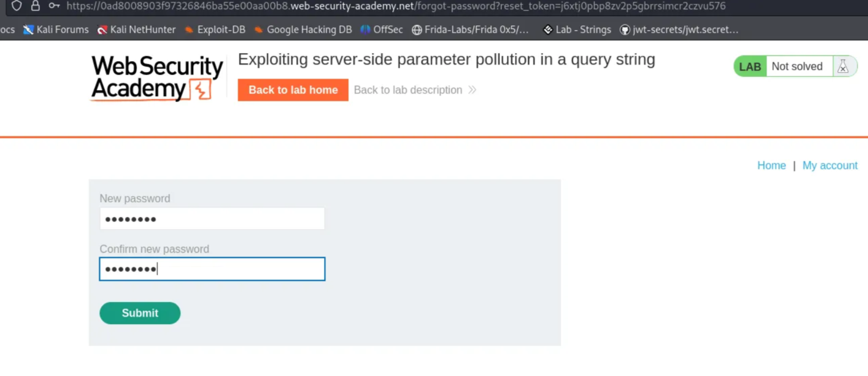Click the Confirm new password field
This screenshot has height=376, width=868.
tap(212, 269)
